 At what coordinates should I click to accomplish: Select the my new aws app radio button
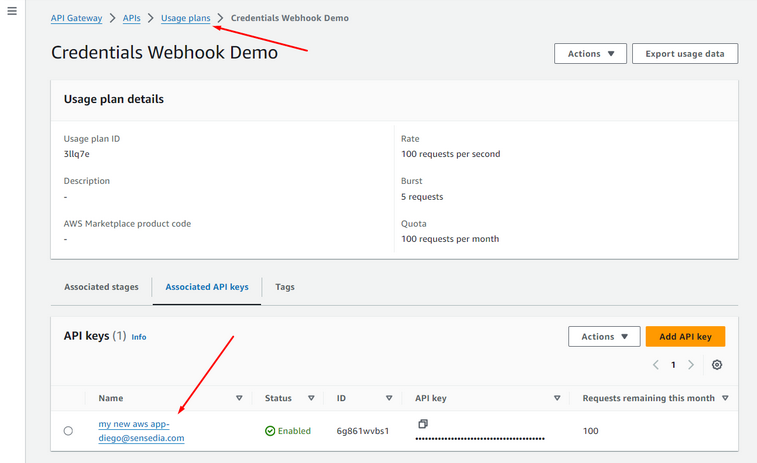pyautogui.click(x=68, y=431)
